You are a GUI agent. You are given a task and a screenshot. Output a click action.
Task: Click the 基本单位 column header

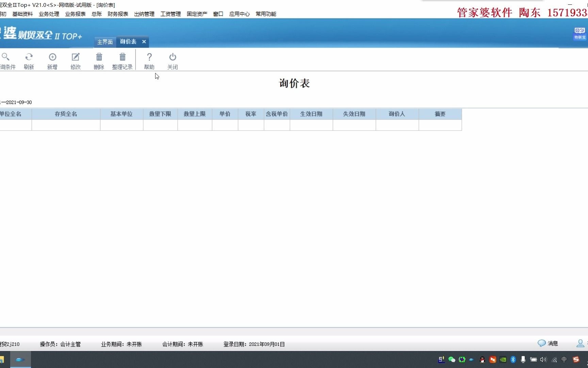coord(121,114)
